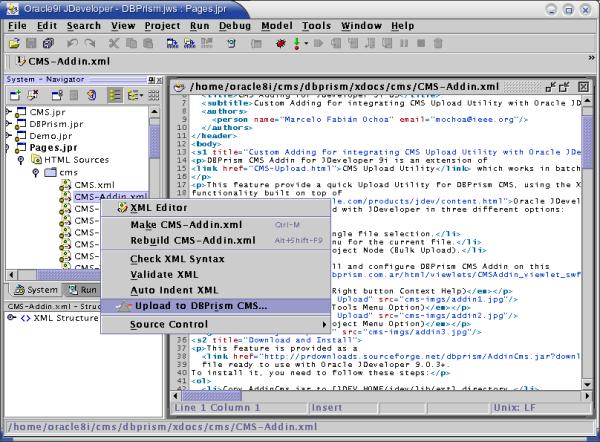Pin the System Navigator panel
Screen dimensions: 600x442
point(152,80)
